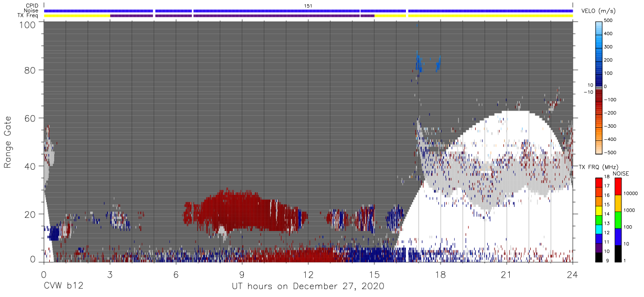Click the 300 label on velocity scale
The height and width of the screenshot is (297, 644).
click(x=609, y=47)
